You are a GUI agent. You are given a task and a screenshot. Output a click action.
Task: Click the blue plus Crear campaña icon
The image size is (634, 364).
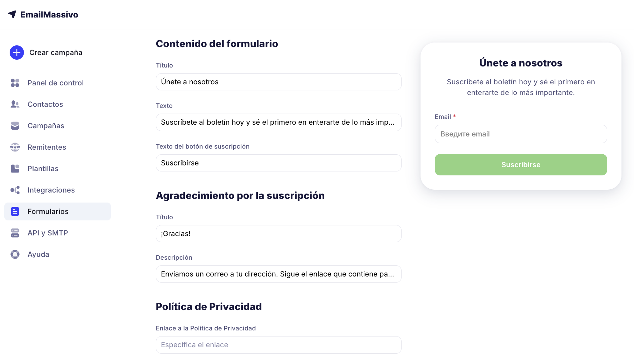[17, 53]
